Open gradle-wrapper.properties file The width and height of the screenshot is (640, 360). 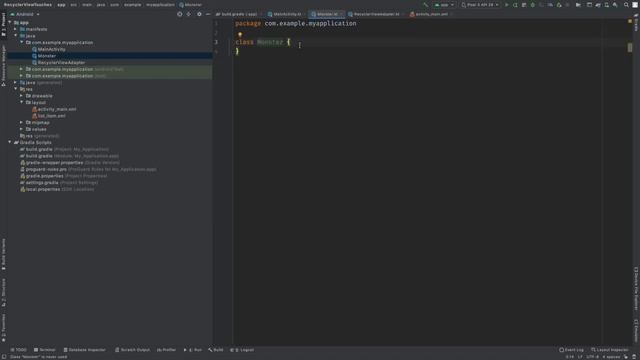click(70, 162)
